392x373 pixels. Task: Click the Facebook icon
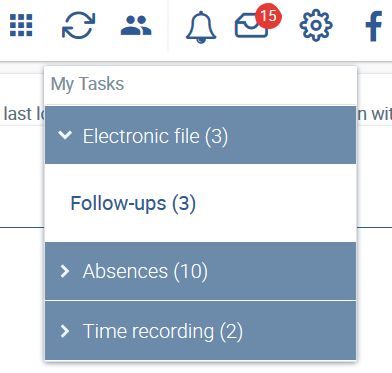(x=374, y=26)
